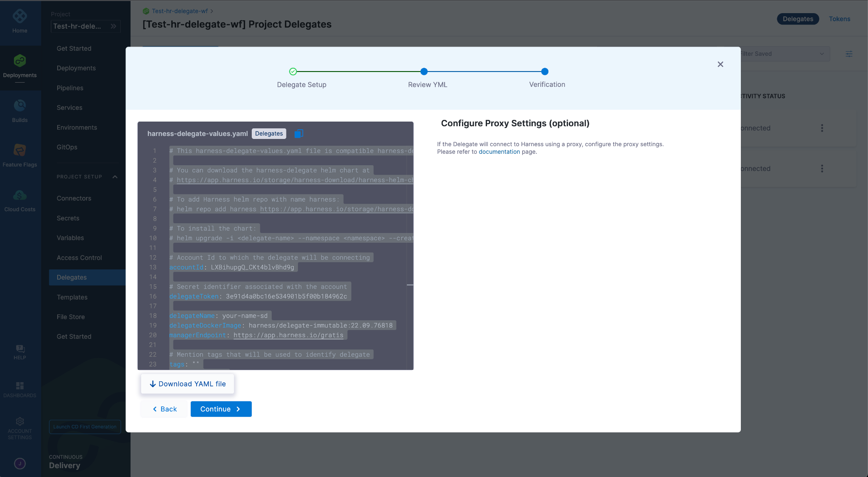Switch to the Tokens tab

click(x=839, y=19)
